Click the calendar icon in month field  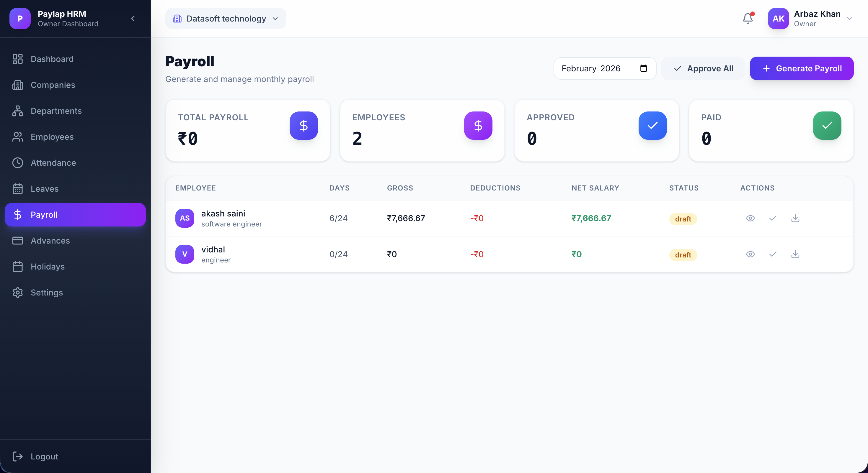tap(643, 68)
